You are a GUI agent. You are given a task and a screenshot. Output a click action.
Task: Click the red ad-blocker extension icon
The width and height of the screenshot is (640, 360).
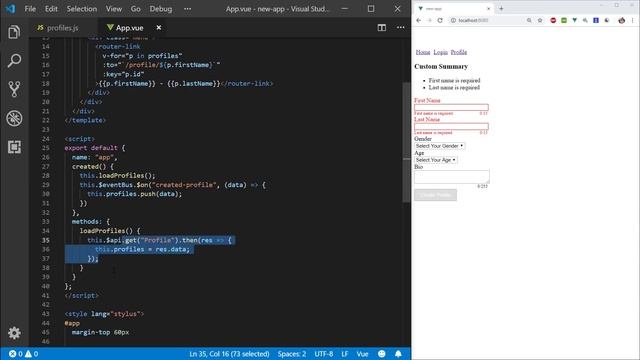tap(553, 20)
